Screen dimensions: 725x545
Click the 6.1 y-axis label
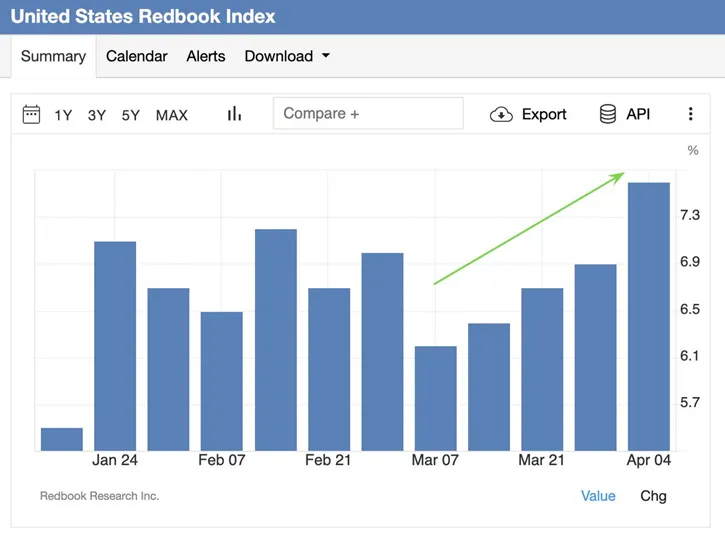tap(690, 356)
